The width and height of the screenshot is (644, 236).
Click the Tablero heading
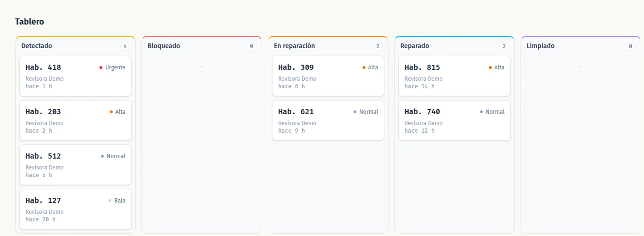[x=30, y=22]
